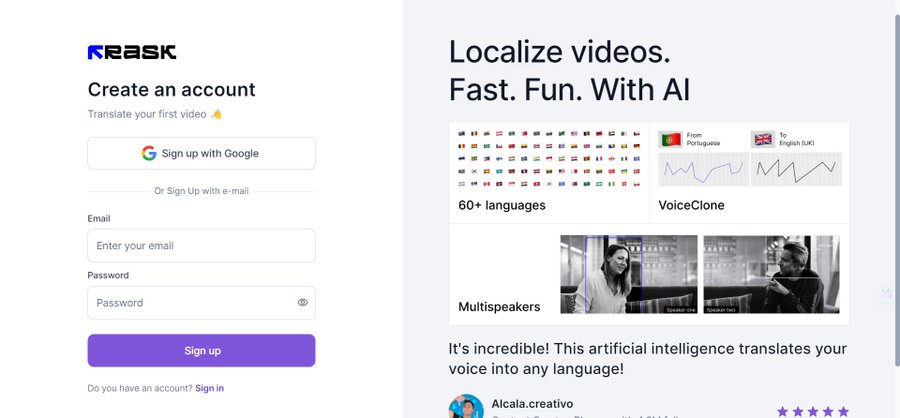Click the 'Password' field label
Image resolution: width=900 pixels, height=418 pixels.
[x=108, y=276]
